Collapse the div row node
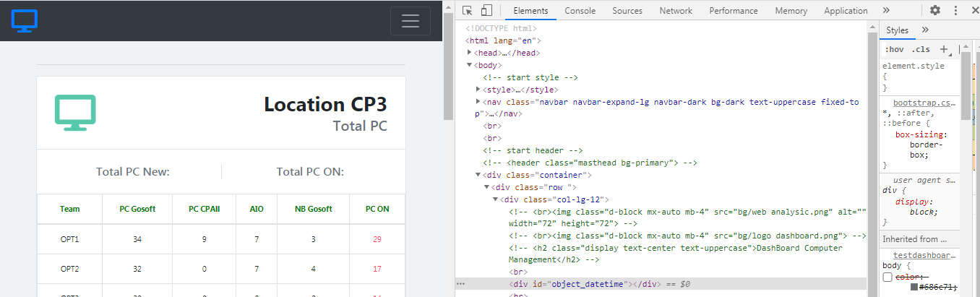 (486, 187)
